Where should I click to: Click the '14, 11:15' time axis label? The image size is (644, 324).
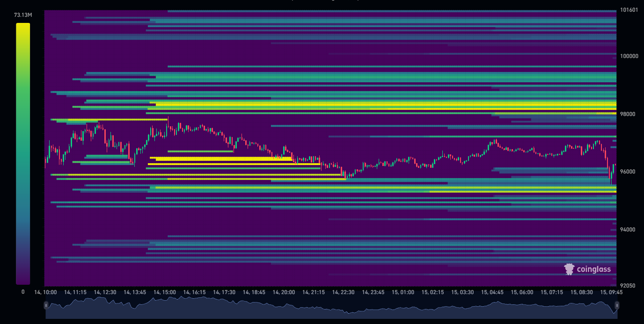(x=75, y=292)
